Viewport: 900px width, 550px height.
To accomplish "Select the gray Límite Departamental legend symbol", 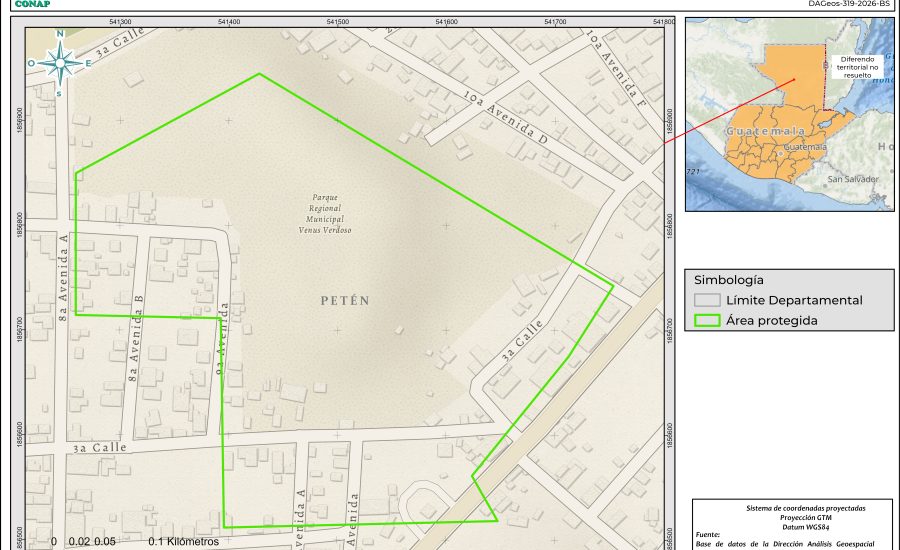I will point(707,300).
